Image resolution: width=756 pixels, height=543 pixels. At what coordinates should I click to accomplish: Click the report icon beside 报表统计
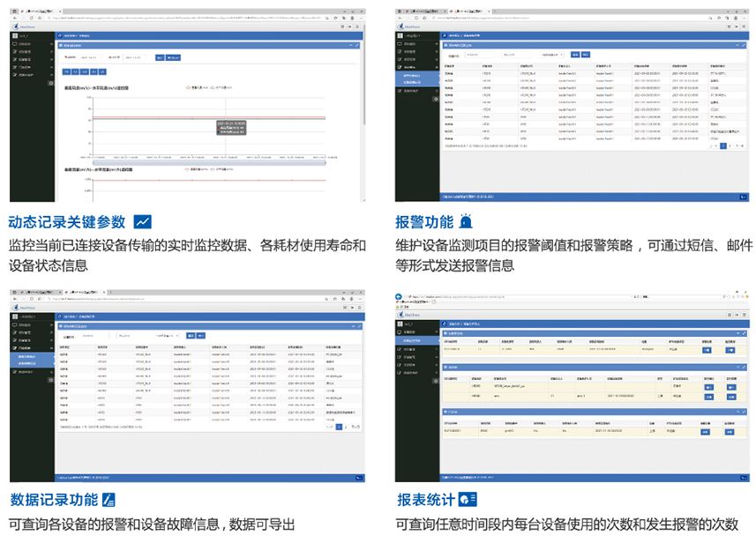point(468,500)
